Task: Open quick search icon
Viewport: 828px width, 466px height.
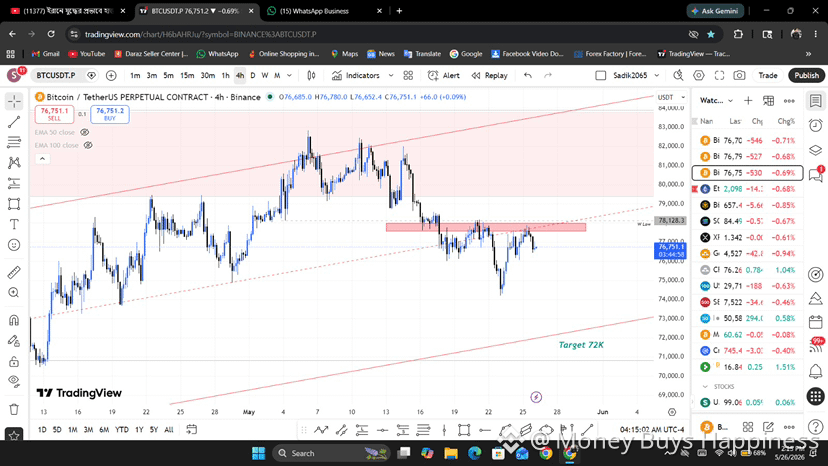Action: (x=679, y=76)
